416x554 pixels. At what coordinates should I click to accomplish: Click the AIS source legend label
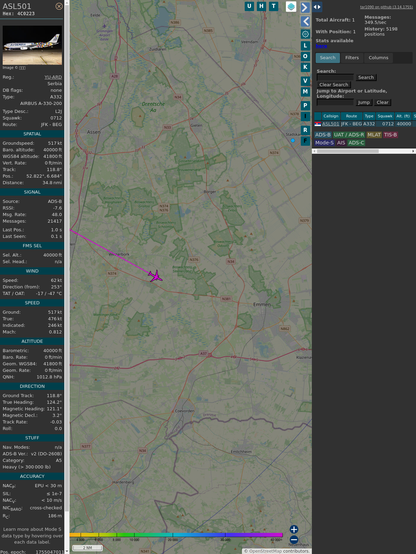(x=341, y=143)
